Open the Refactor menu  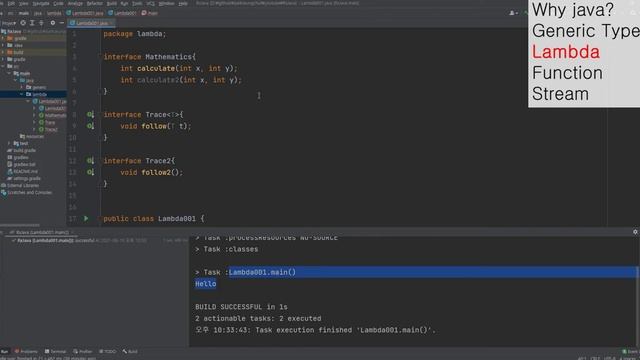[95, 3]
